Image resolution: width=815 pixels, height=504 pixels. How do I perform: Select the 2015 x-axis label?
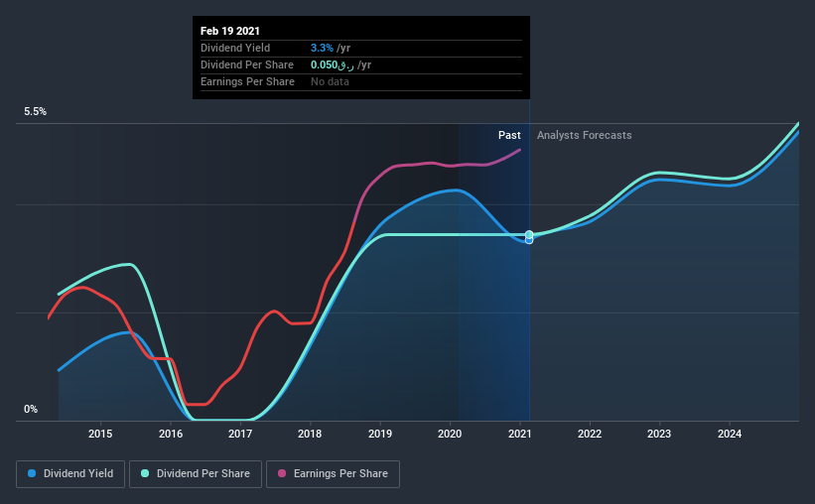(100, 434)
